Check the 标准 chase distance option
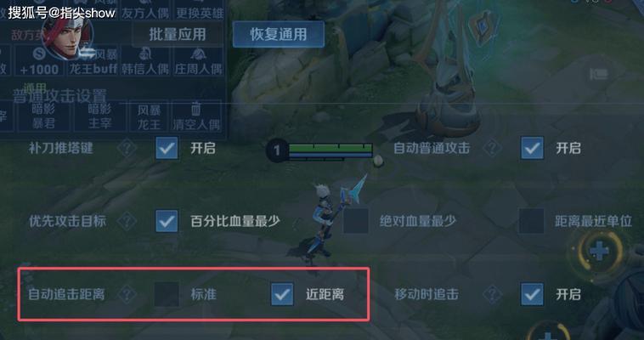644x340 pixels. click(167, 294)
